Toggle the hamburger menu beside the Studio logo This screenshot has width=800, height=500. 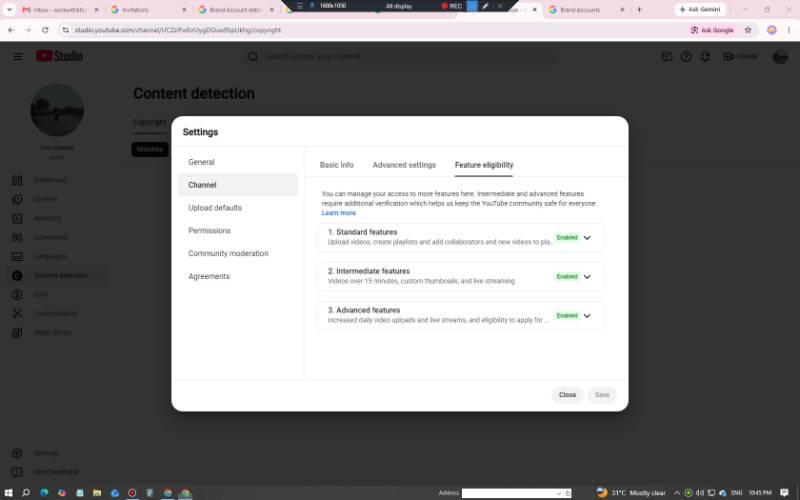point(18,56)
